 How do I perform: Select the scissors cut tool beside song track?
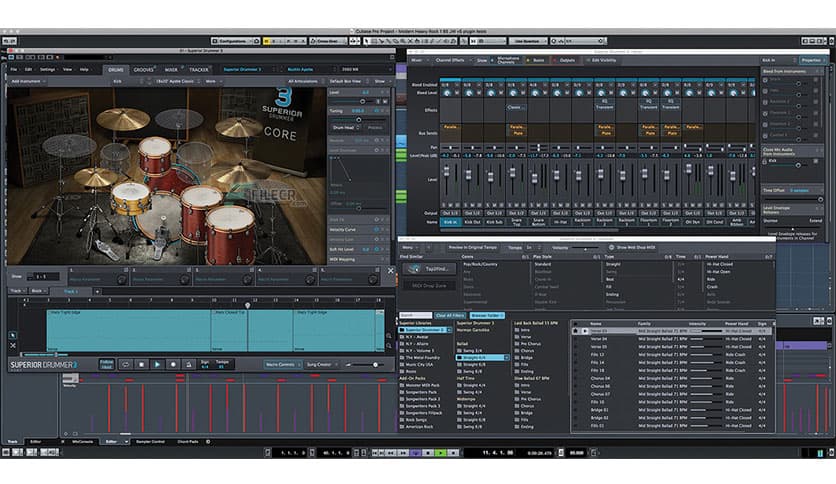click(13, 345)
